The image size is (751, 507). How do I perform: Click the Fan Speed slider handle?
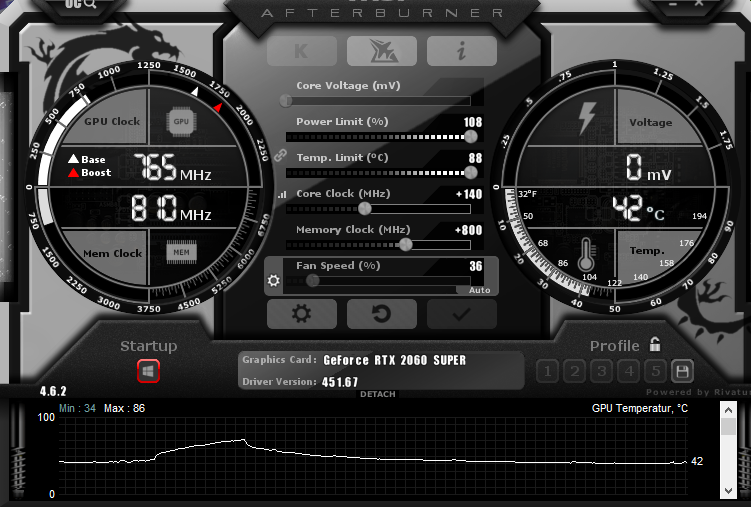[313, 281]
